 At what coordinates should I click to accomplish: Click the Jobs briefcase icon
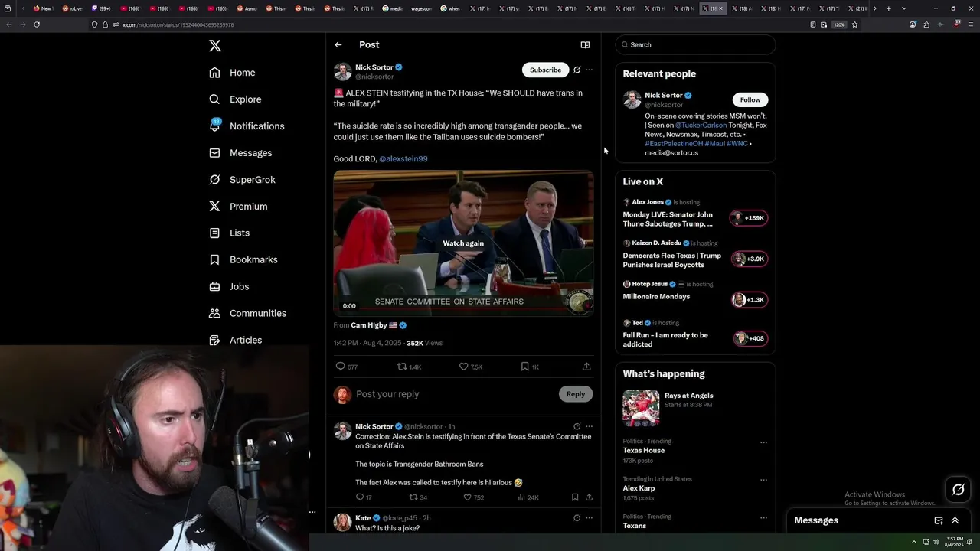214,286
